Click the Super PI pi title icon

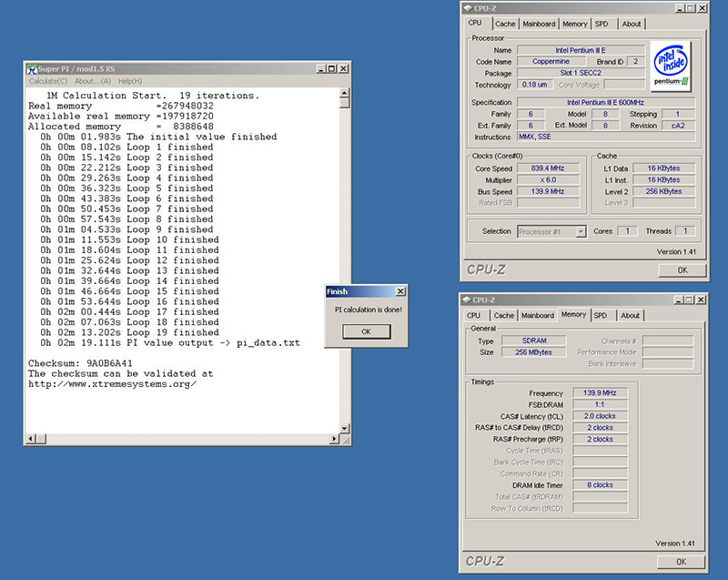pyautogui.click(x=31, y=68)
